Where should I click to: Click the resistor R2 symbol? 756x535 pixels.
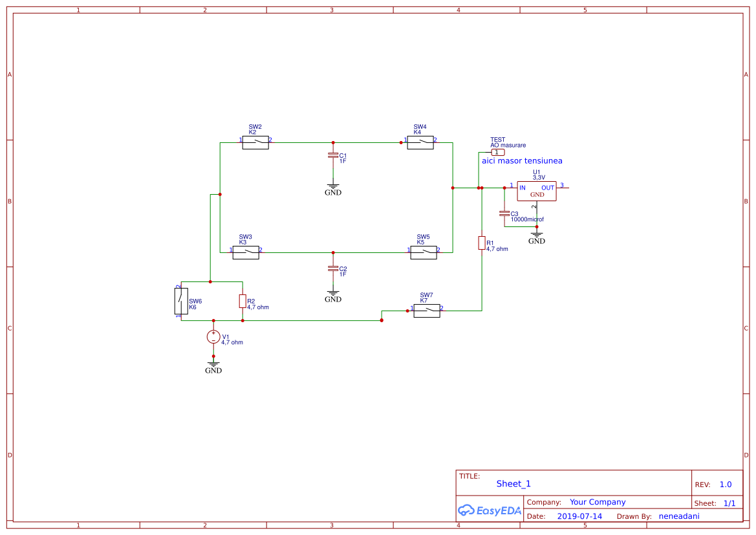[x=242, y=301]
